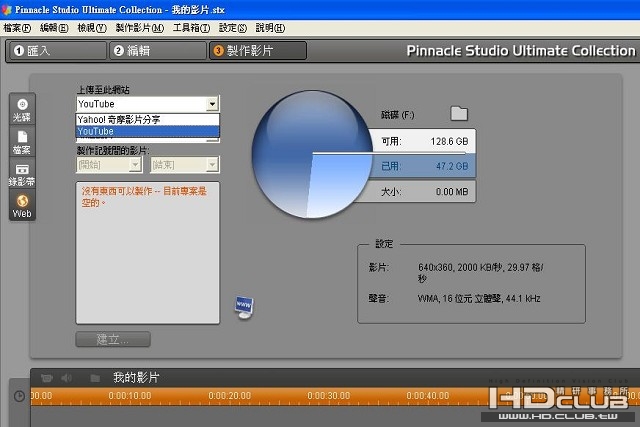Viewport: 640px width, 427px height.
Task: Switch to the 1 匯入 tab
Action: click(57, 51)
